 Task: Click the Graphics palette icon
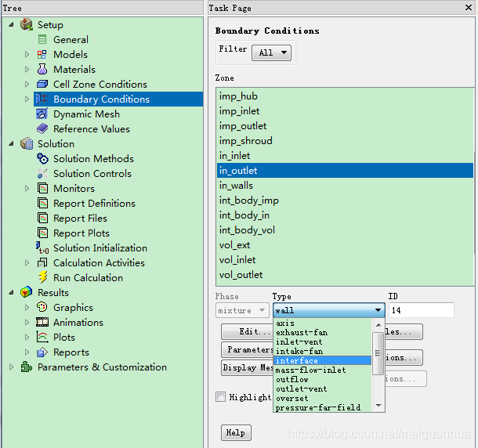42,307
